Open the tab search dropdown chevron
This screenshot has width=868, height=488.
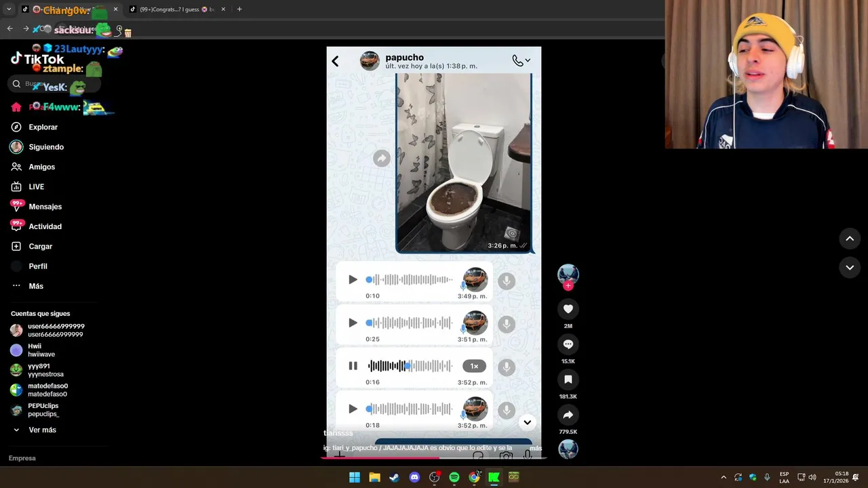(x=9, y=9)
